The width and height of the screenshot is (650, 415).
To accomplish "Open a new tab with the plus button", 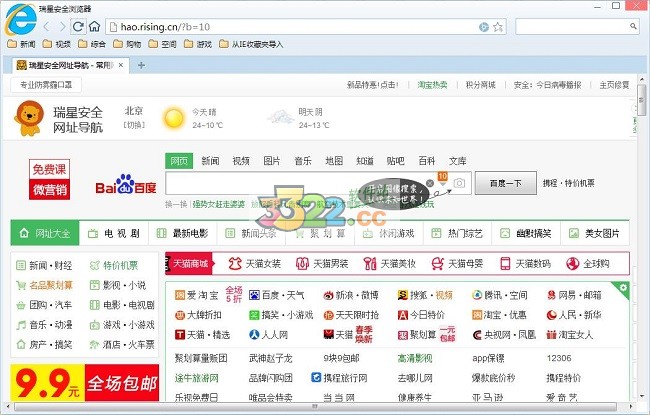I will pyautogui.click(x=141, y=65).
